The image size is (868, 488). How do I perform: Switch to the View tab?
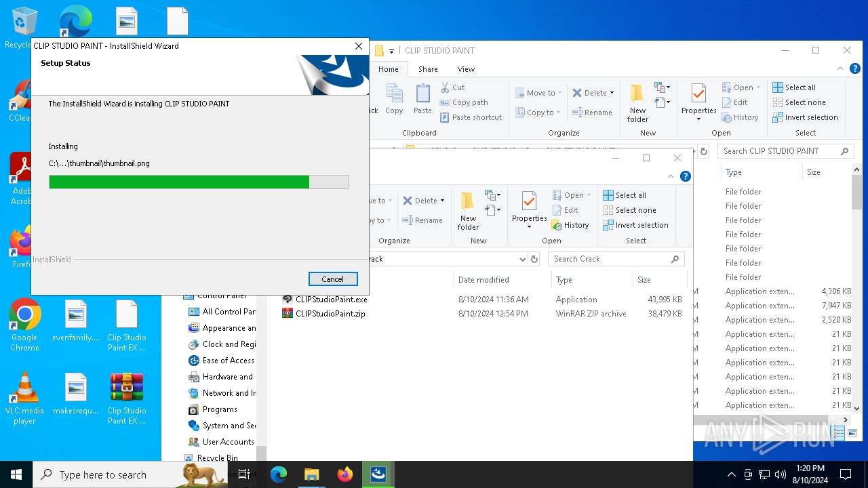pyautogui.click(x=466, y=69)
